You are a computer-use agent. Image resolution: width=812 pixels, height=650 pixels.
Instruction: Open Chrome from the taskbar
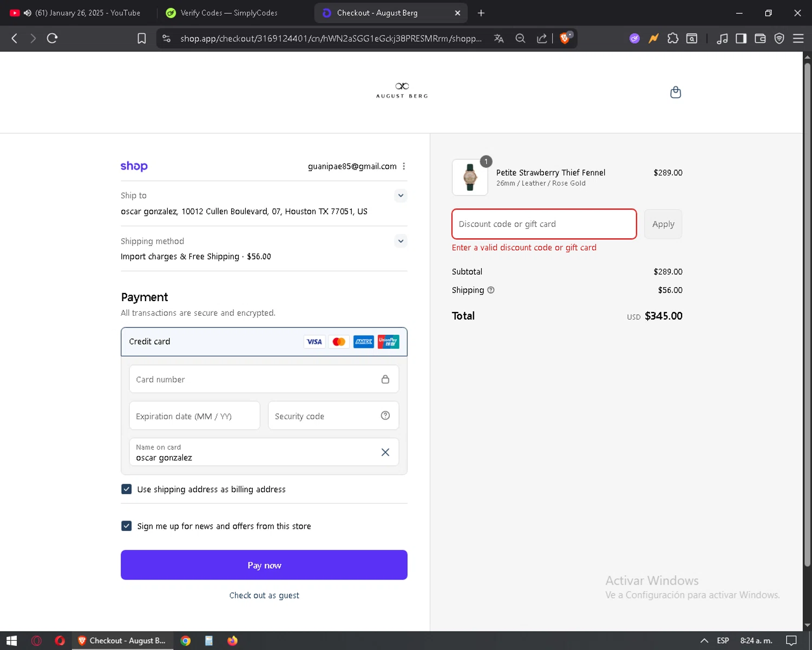pyautogui.click(x=186, y=641)
